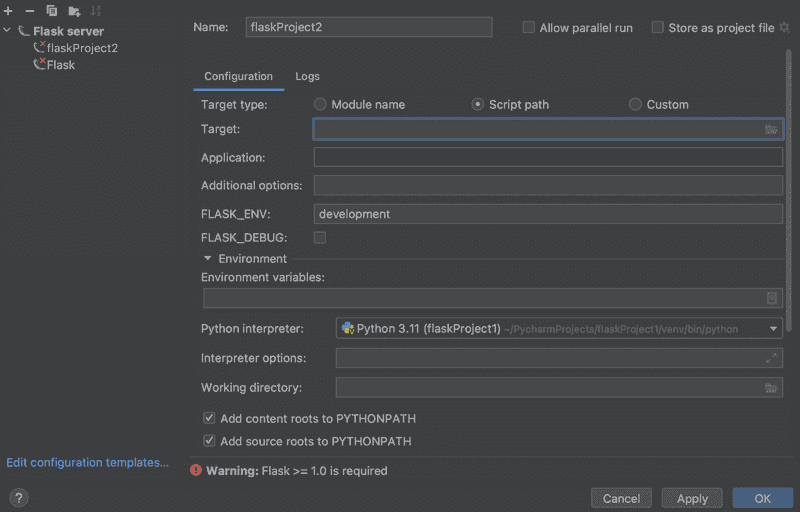The image size is (800, 512).
Task: Select Custom target type
Action: point(635,105)
